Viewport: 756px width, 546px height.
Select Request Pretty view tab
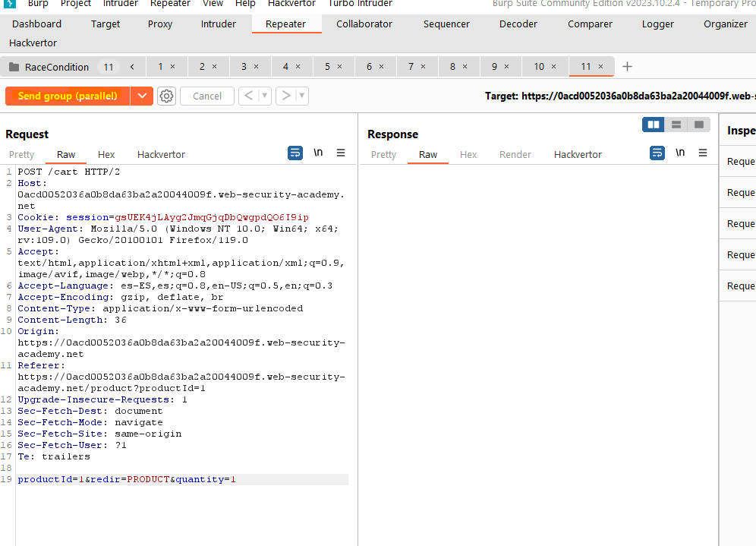(x=22, y=155)
